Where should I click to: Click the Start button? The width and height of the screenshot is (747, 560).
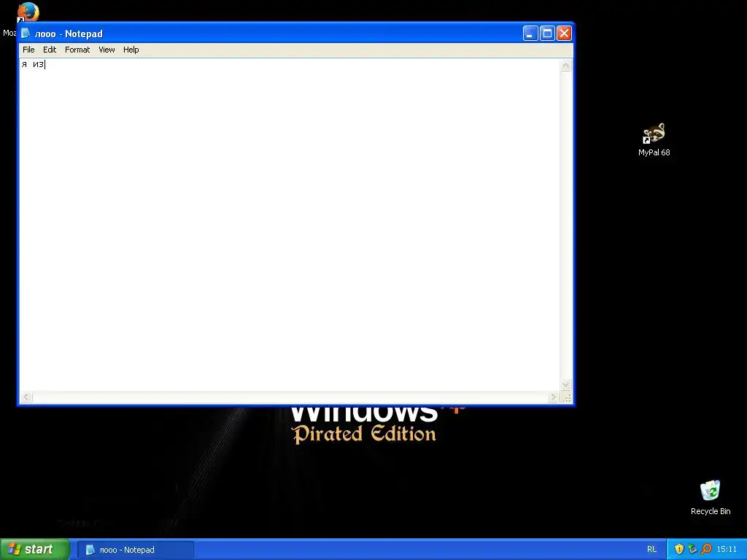pyautogui.click(x=35, y=549)
